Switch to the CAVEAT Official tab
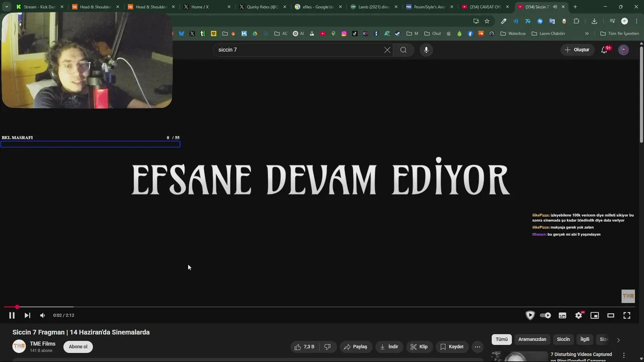This screenshot has width=644, height=362. [x=486, y=7]
